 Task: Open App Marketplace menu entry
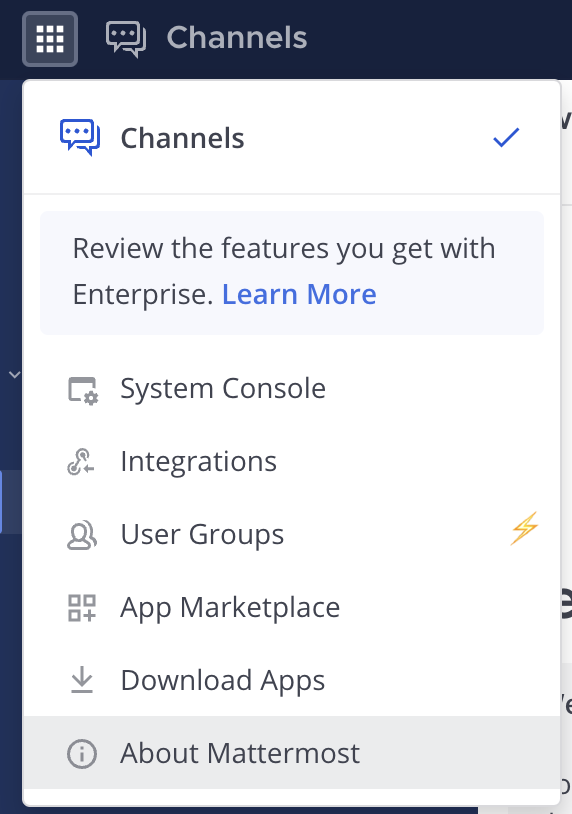point(292,607)
